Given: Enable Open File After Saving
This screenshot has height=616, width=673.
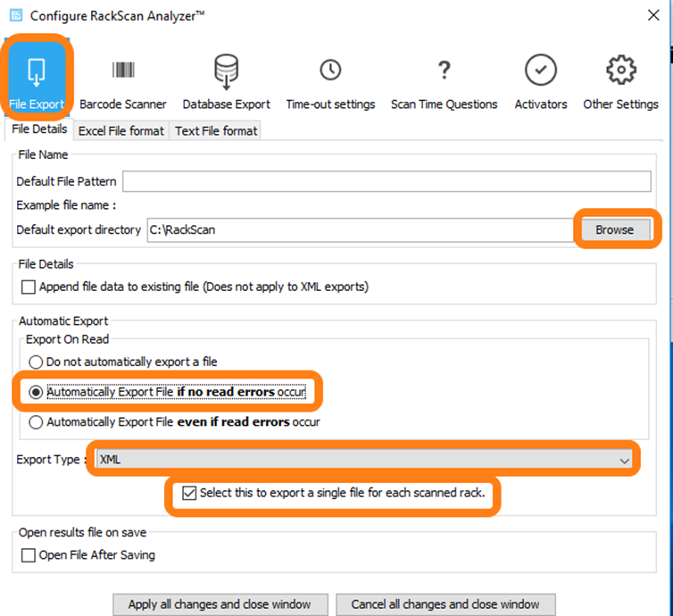Looking at the screenshot, I should click(x=29, y=555).
